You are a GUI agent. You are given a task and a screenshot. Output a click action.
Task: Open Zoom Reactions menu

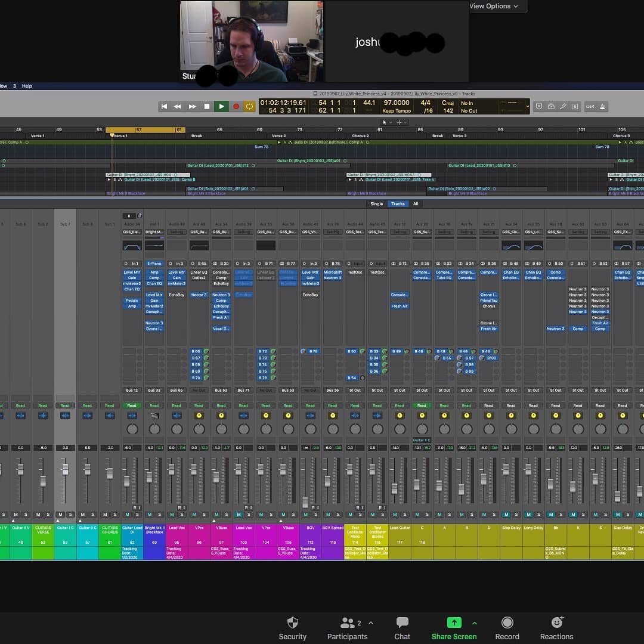pos(556,628)
